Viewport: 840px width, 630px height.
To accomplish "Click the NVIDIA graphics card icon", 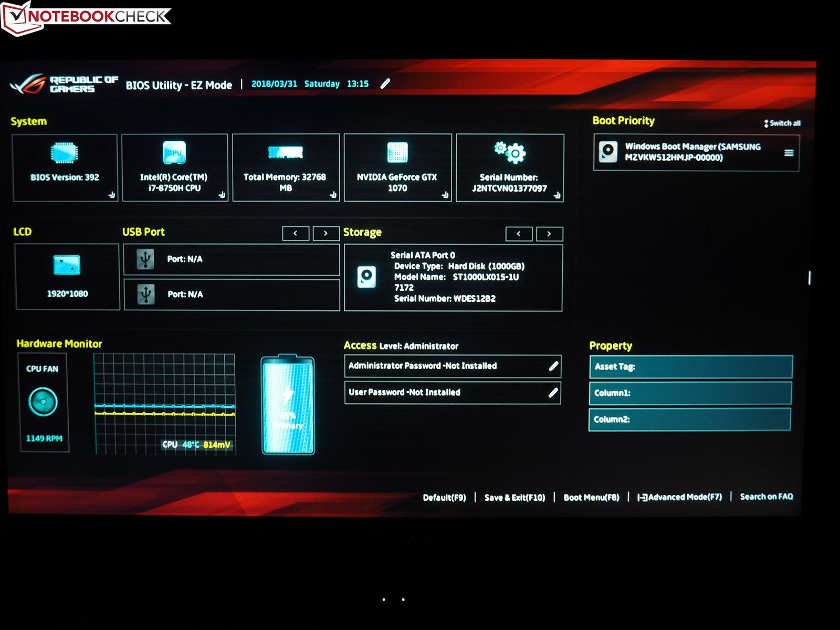I will [397, 153].
